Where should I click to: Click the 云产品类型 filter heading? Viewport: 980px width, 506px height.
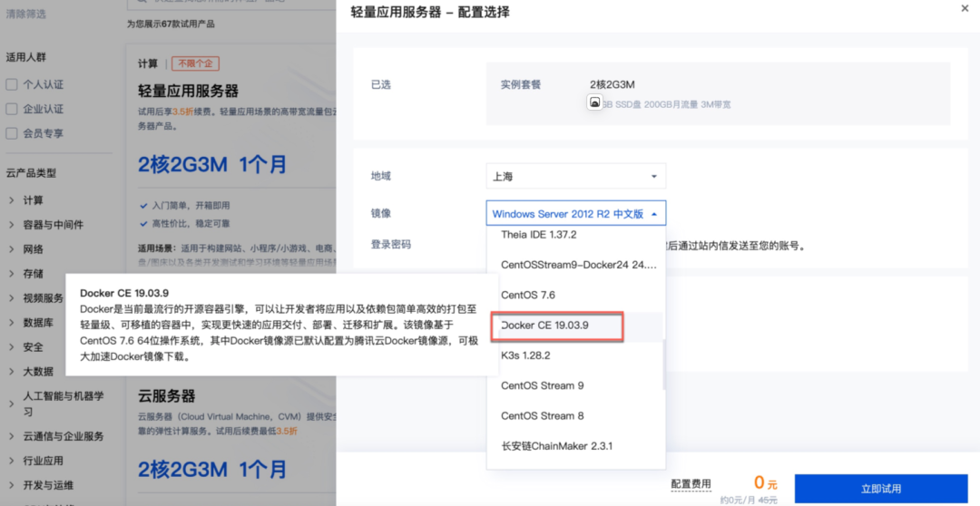point(31,173)
